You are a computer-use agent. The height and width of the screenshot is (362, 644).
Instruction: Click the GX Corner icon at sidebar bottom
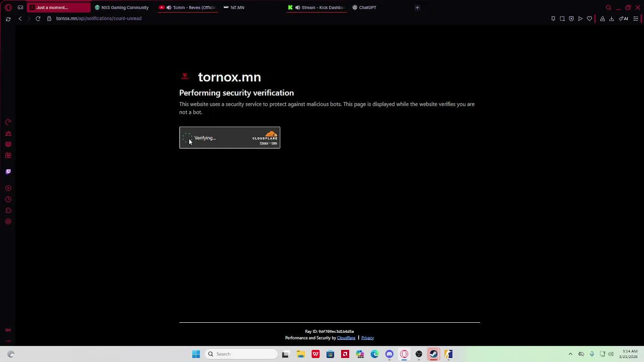click(x=8, y=330)
